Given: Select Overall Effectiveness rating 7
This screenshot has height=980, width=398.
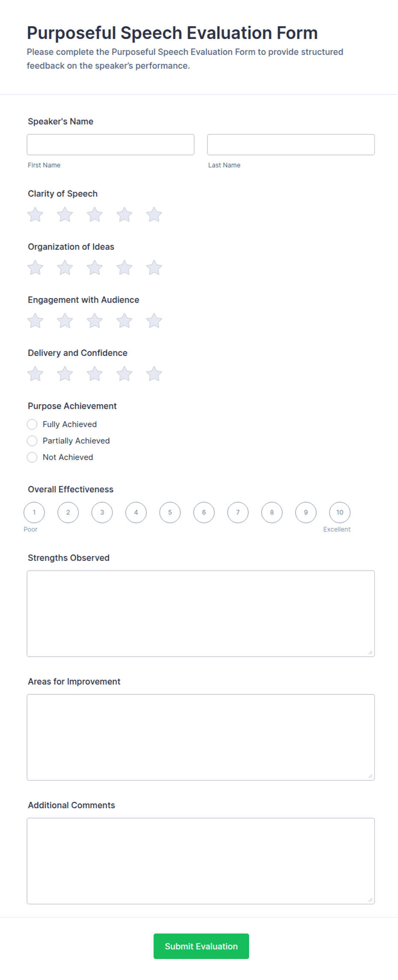Looking at the screenshot, I should pyautogui.click(x=238, y=512).
